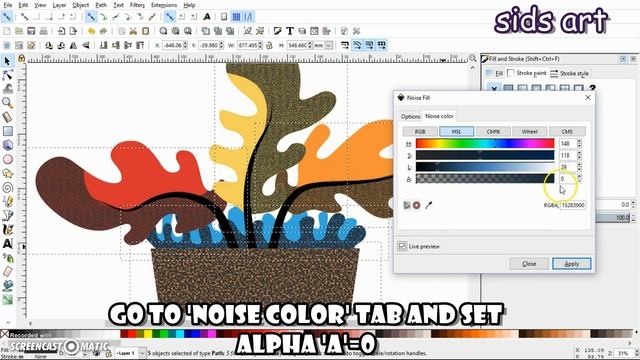Toggle width height lock ratio
This screenshot has height=360, width=640.
[x=269, y=45]
